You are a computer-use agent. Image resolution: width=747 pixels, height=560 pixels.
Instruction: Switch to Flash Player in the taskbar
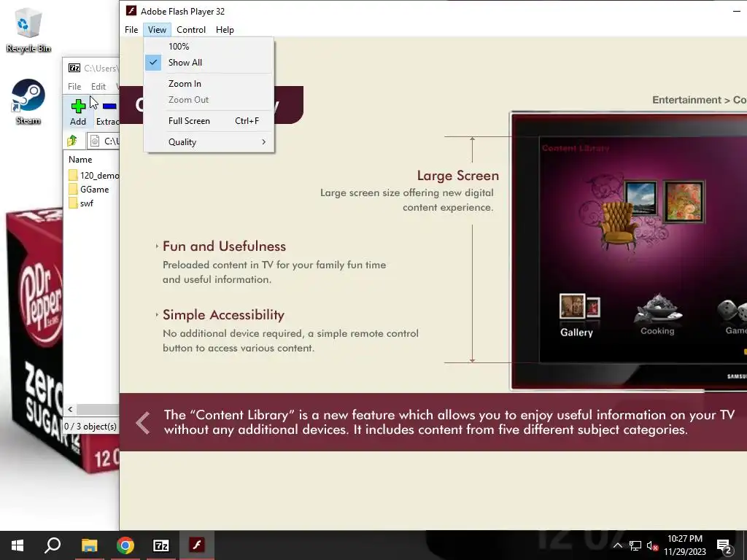(x=197, y=545)
